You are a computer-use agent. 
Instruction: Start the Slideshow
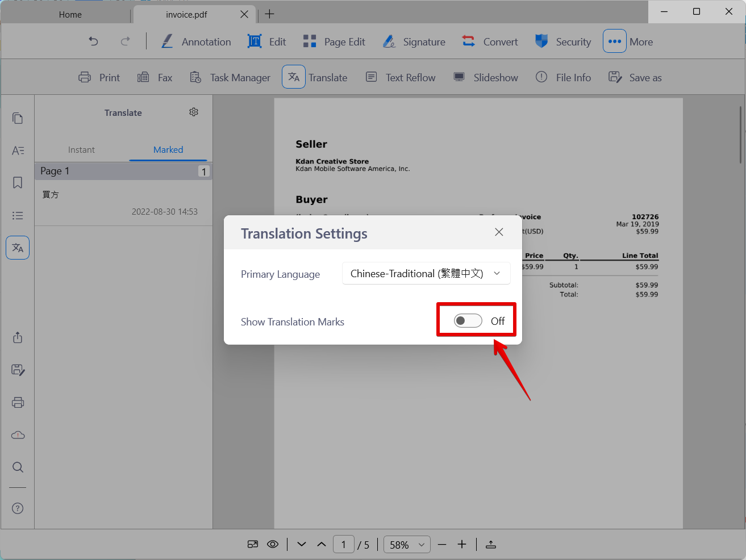(x=486, y=77)
